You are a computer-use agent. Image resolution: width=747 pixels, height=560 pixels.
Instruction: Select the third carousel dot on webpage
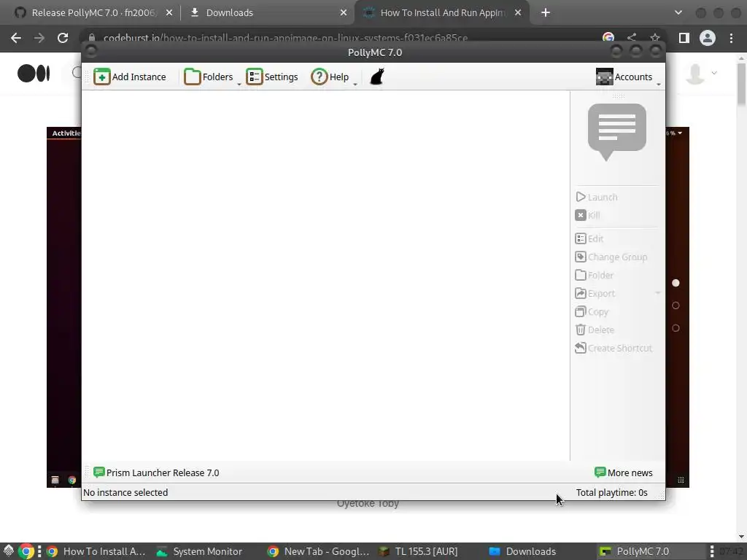point(676,328)
